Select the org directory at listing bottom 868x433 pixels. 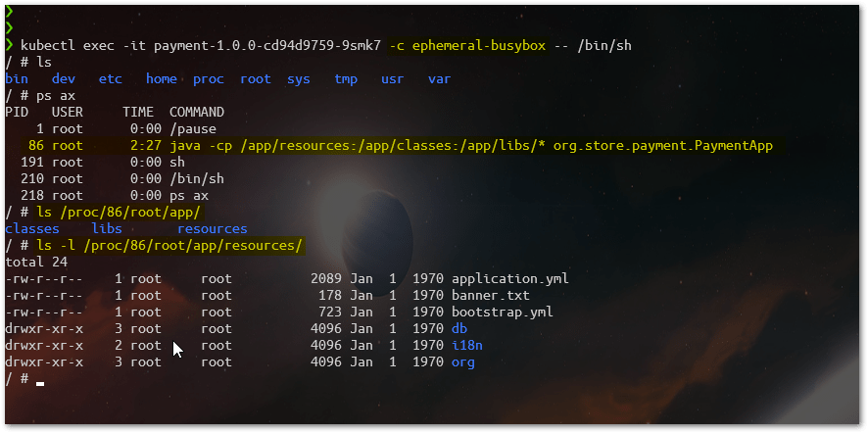click(462, 362)
